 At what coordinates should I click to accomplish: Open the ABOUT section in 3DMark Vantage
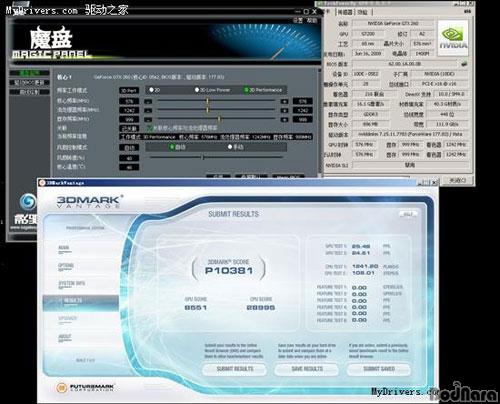click(65, 337)
